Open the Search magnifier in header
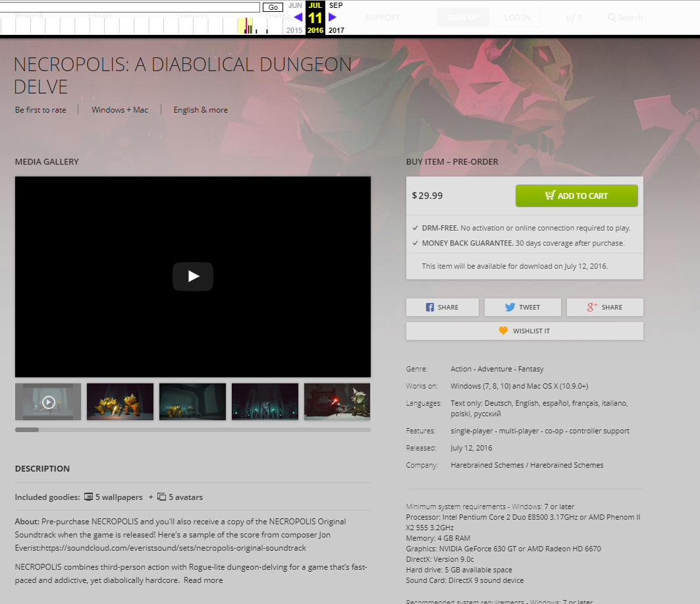 (625, 18)
